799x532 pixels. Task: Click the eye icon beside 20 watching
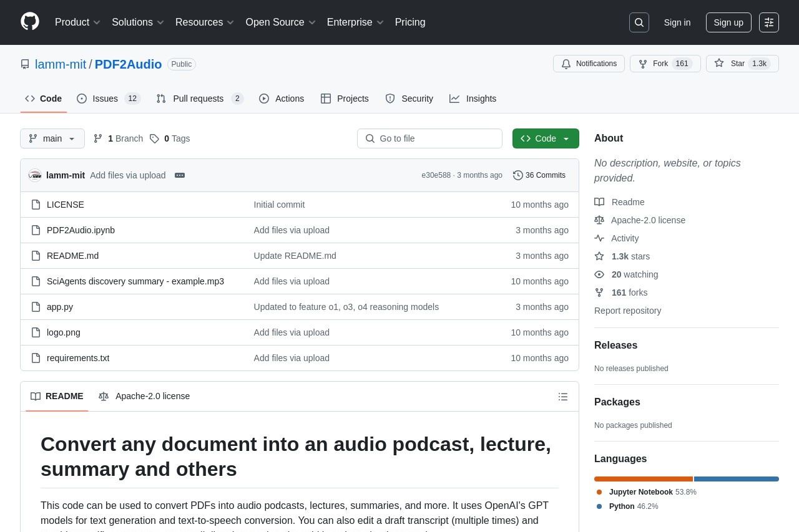pos(599,274)
